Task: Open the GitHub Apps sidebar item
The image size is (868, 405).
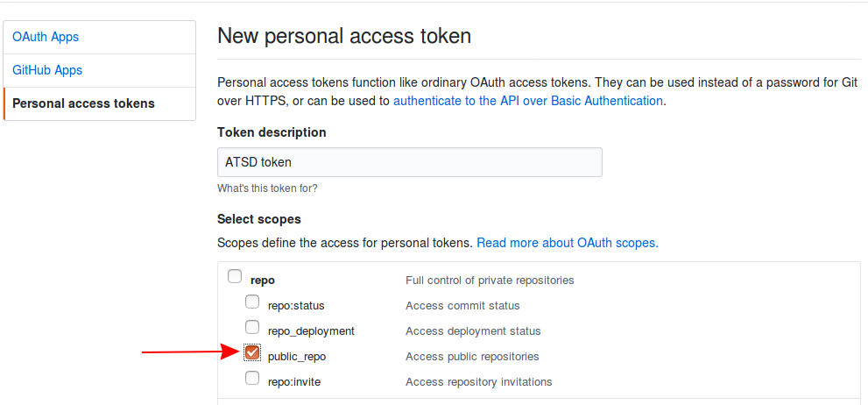Action: 100,70
